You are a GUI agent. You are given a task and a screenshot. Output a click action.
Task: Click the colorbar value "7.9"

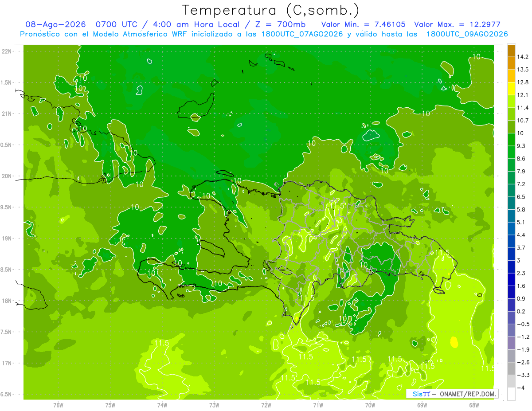click(x=521, y=171)
